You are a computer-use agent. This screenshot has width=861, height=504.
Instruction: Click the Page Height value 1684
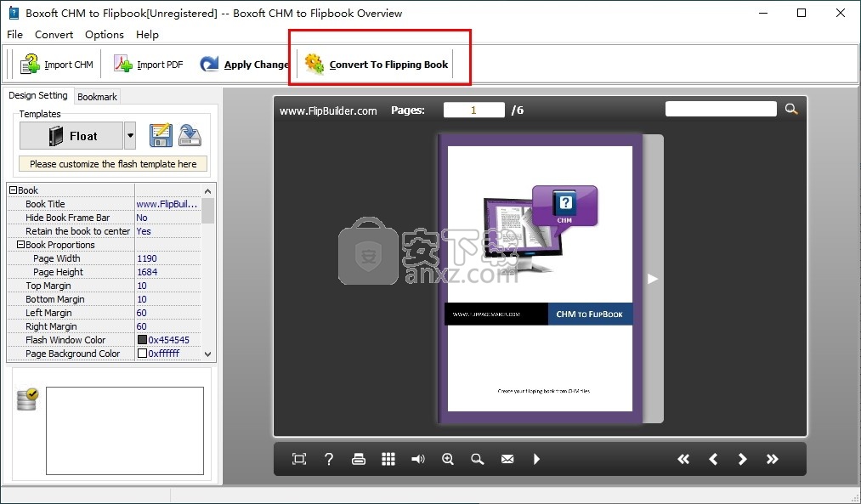167,272
